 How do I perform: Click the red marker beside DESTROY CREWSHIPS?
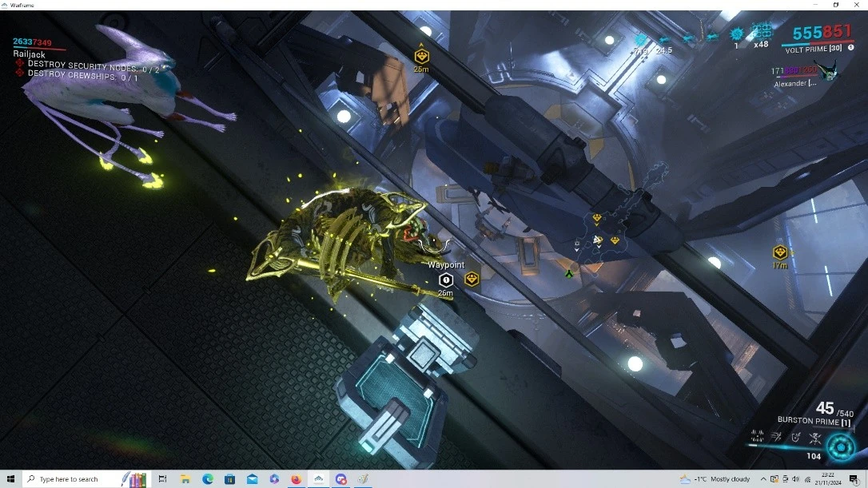coord(20,73)
